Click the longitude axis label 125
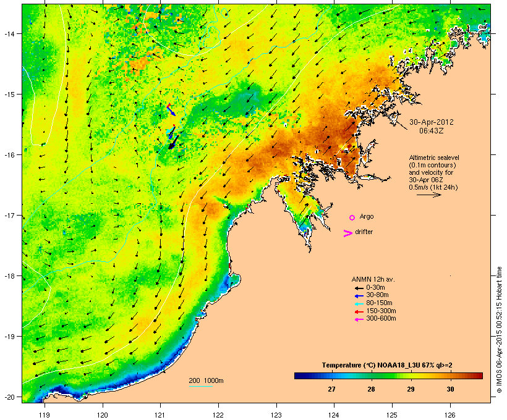This screenshot has height=420, width=507. pyautogui.click(x=392, y=415)
